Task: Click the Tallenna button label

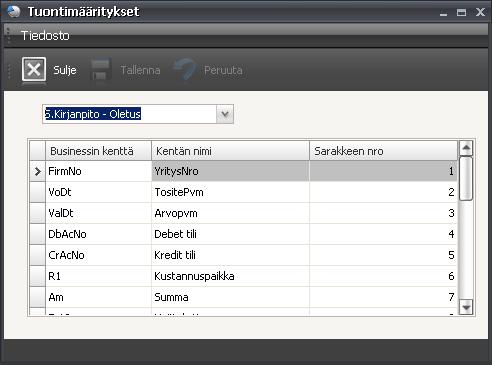Action: 140,70
